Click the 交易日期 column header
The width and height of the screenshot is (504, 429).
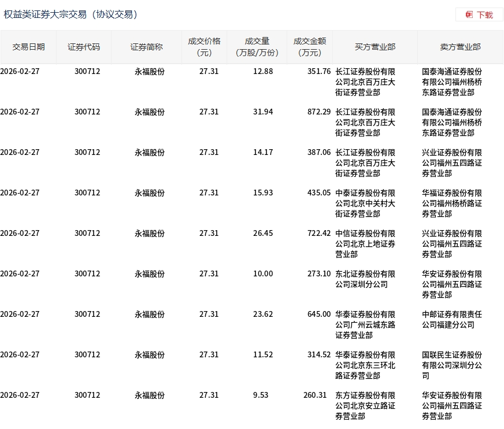click(x=28, y=47)
